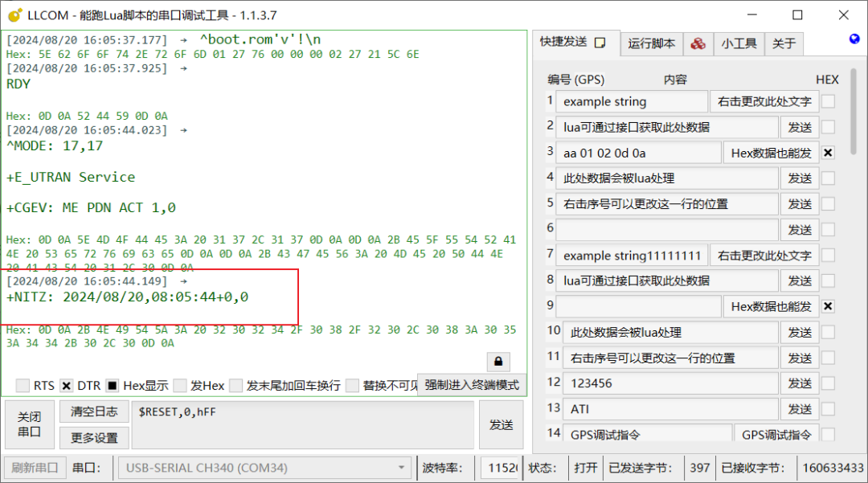Open the serial port COM34 dropdown

coord(265,468)
